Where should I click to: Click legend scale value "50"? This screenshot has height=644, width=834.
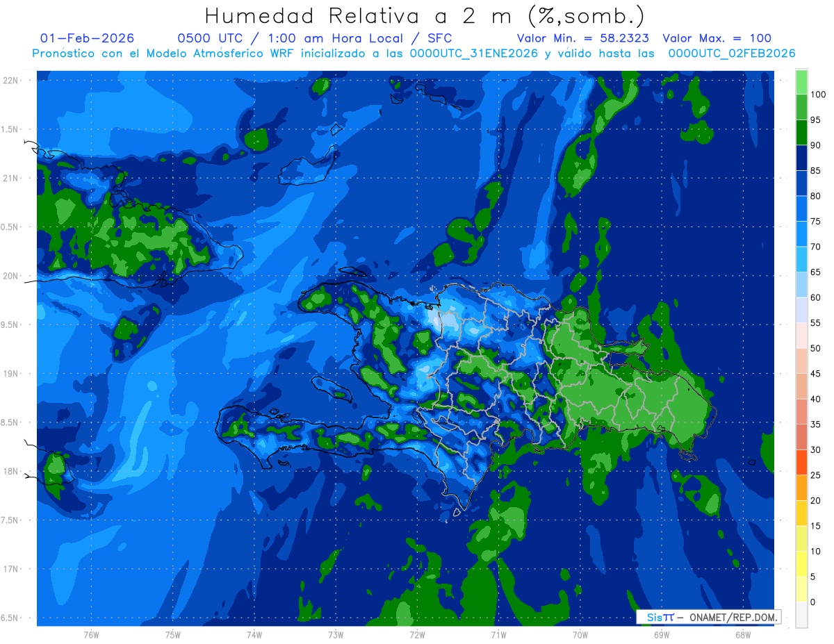point(817,348)
